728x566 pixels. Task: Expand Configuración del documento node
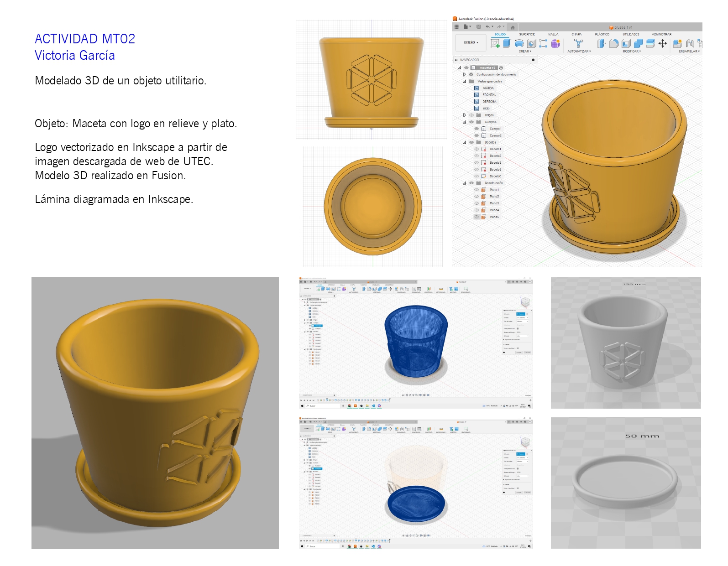(x=465, y=74)
